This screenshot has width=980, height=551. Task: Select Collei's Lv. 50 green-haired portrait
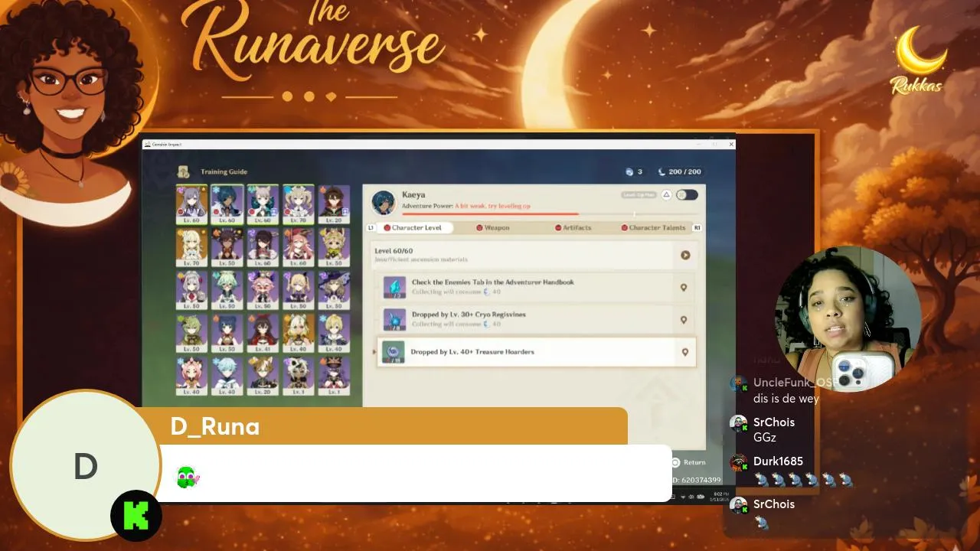point(191,334)
